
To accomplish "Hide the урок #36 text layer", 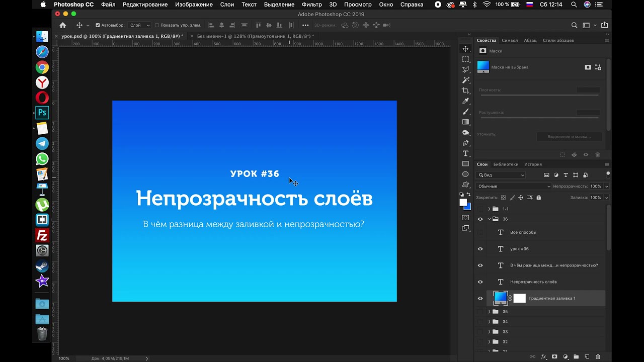I will click(x=480, y=249).
